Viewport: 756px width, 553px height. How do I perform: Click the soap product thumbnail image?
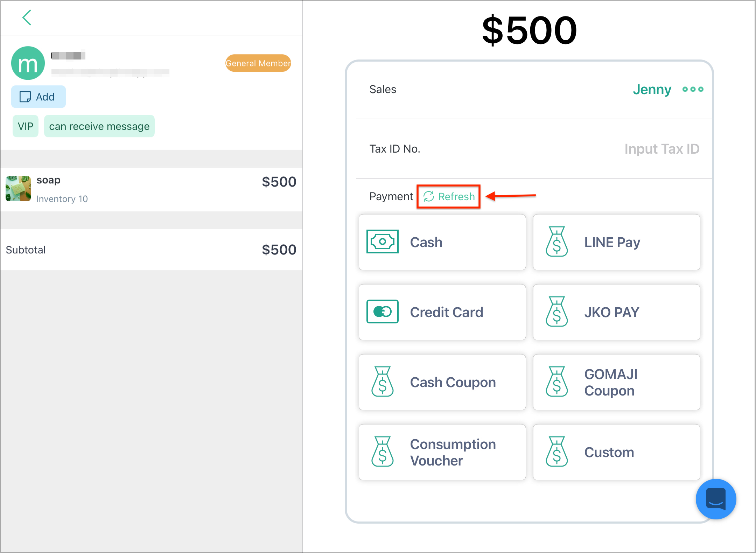[x=18, y=189]
